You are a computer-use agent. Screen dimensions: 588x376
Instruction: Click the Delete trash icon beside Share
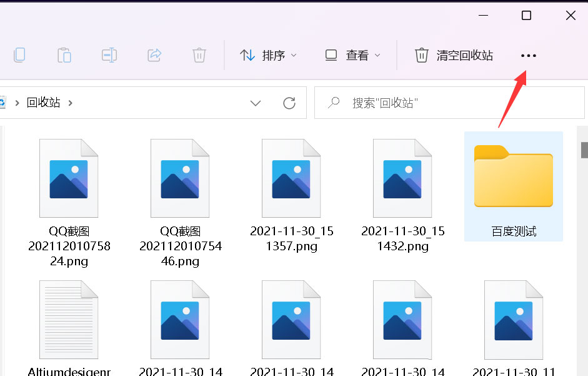tap(199, 55)
